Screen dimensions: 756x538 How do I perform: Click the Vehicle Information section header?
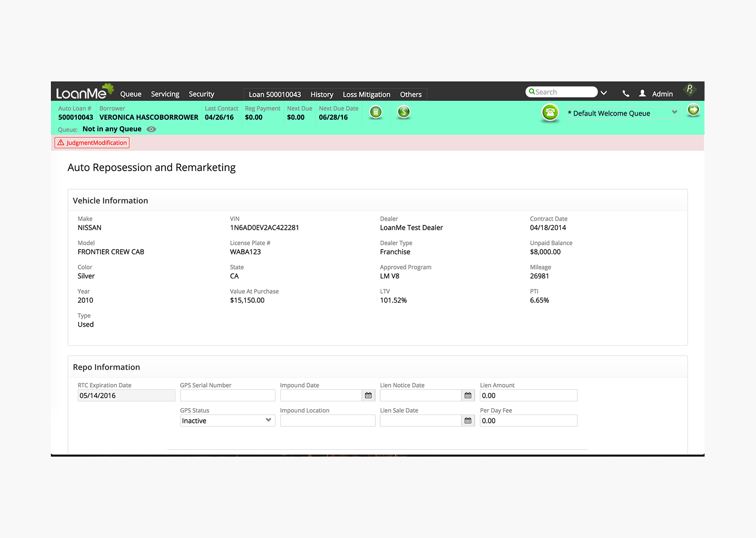point(110,201)
